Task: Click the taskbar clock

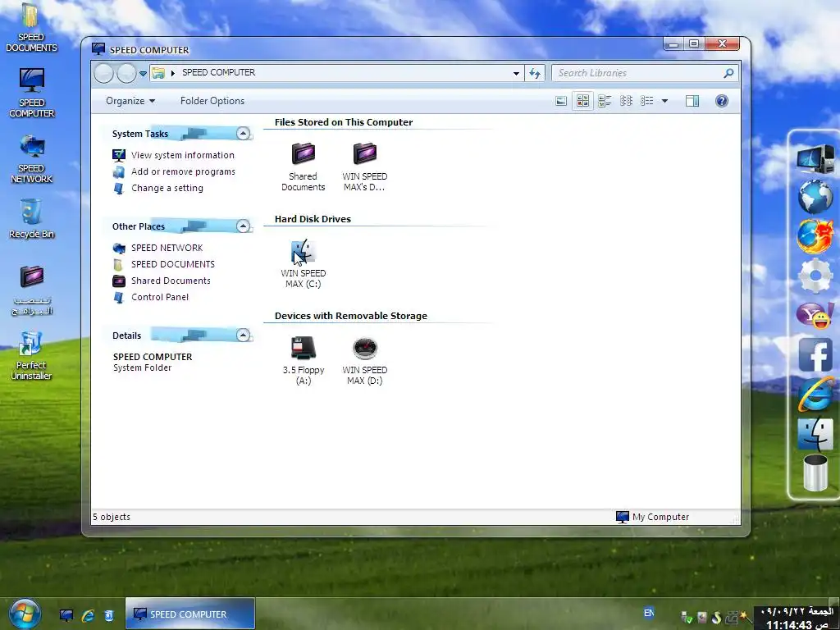Action: coord(797,619)
